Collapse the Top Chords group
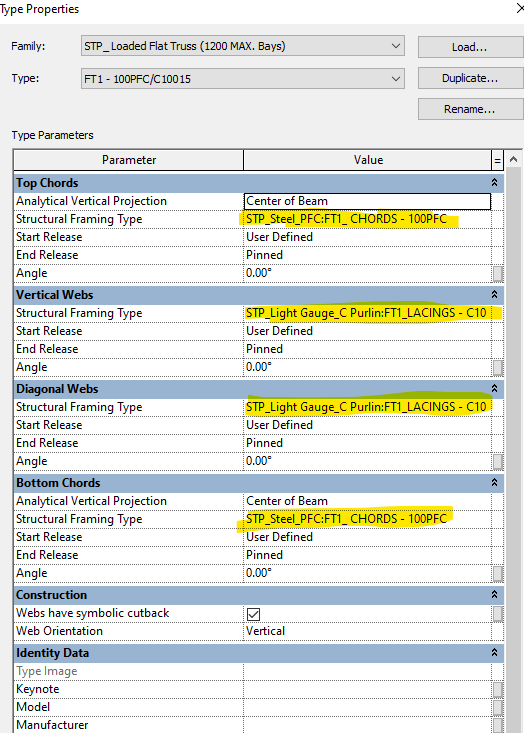 [494, 183]
